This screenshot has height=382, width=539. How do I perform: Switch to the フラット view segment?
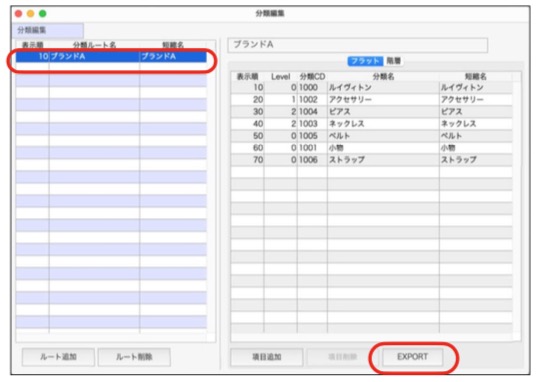365,61
